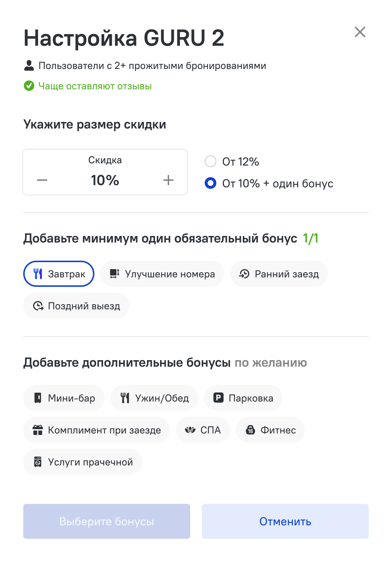Select the От 12% radio option
Viewport: 392px width, 562px height.
tap(211, 161)
